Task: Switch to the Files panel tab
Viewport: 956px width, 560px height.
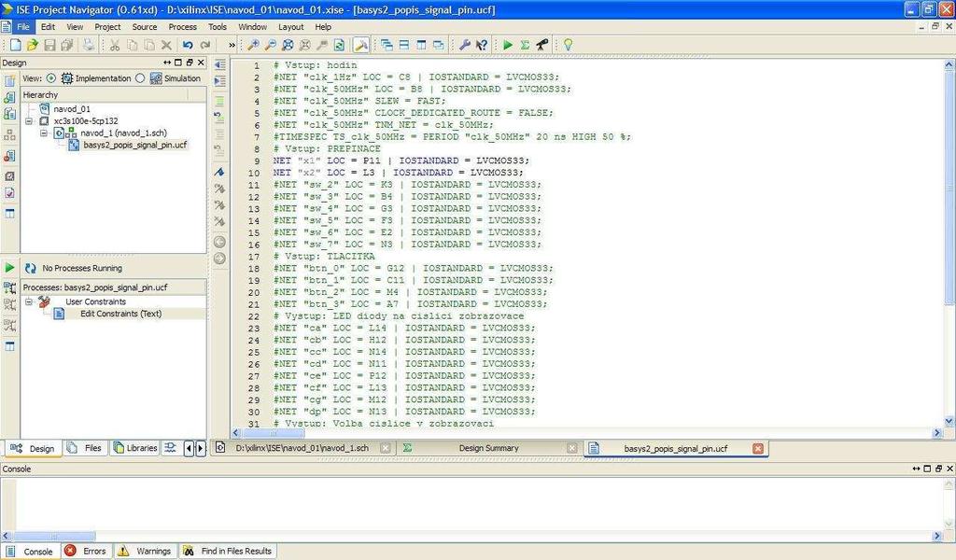Action: [85, 449]
